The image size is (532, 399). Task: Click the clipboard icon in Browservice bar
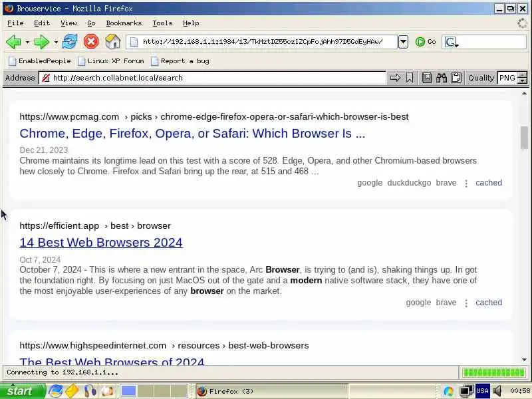456,78
